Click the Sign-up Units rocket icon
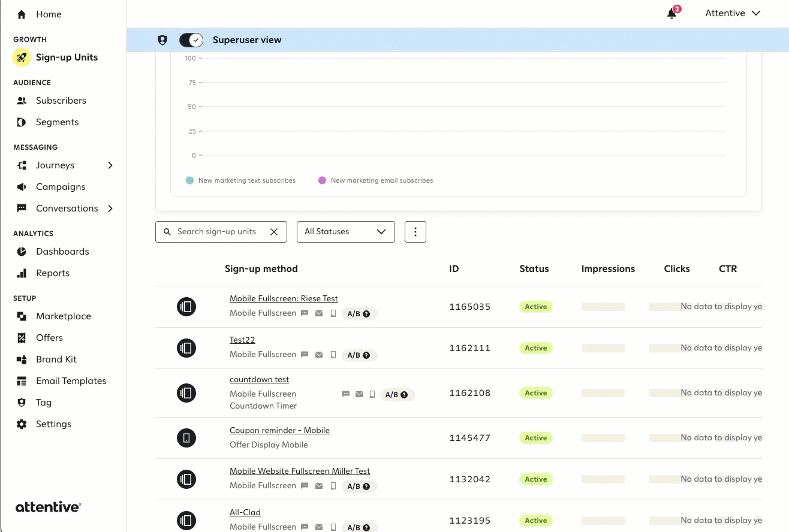The width and height of the screenshot is (789, 532). (22, 58)
